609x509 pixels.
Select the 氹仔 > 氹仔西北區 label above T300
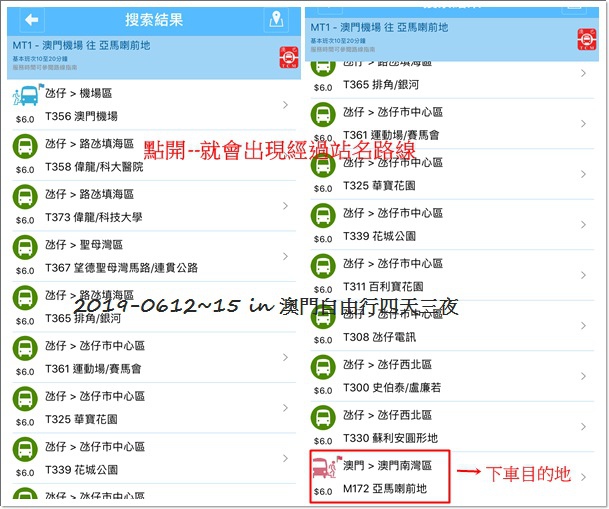coord(387,364)
